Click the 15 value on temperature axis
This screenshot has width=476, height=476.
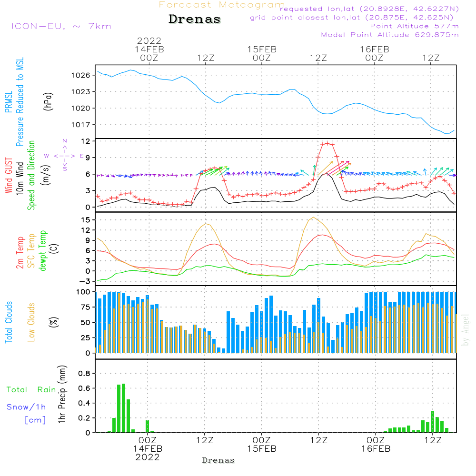tap(86, 220)
